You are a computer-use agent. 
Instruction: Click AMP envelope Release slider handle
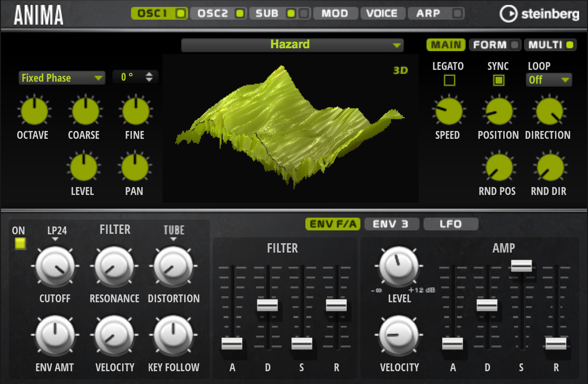[x=556, y=344]
